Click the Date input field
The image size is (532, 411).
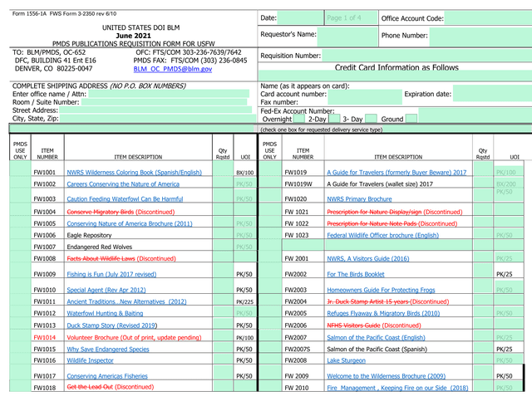300,17
